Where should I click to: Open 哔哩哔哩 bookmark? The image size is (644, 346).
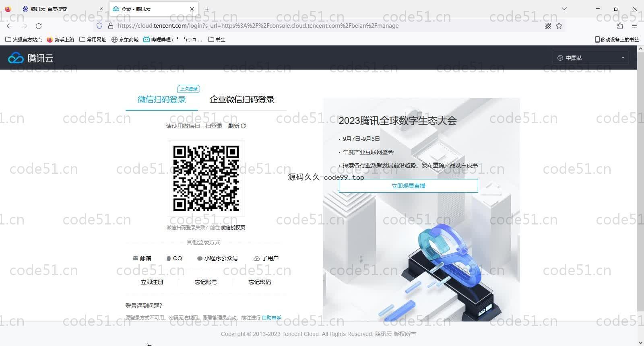pyautogui.click(x=173, y=39)
